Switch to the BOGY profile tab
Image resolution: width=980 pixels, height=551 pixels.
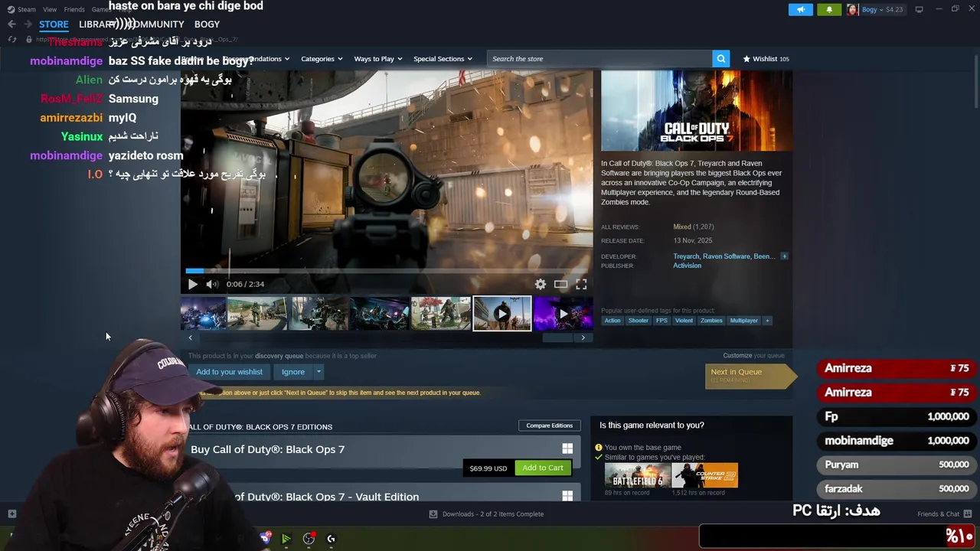207,24
